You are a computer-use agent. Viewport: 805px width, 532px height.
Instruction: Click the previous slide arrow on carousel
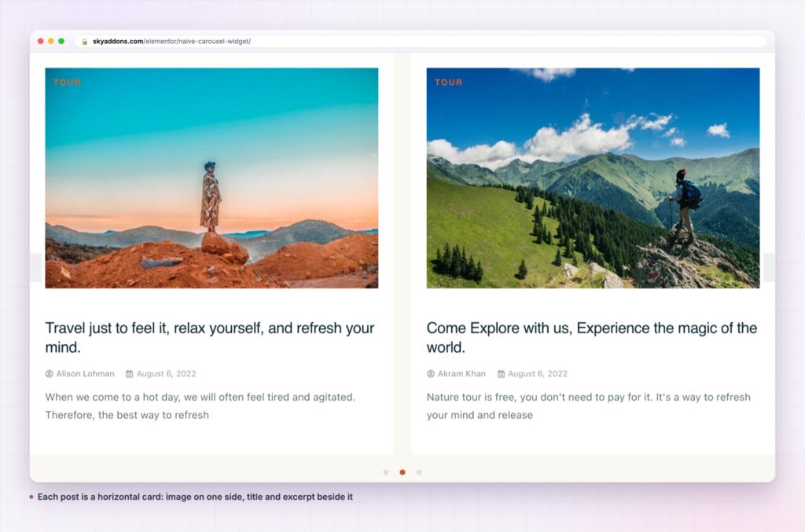(35, 267)
